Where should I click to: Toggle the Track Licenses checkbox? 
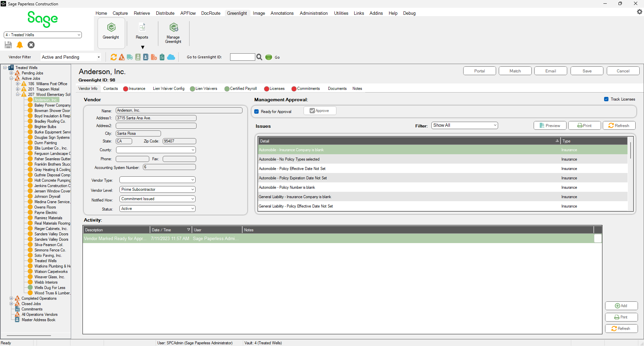pyautogui.click(x=606, y=99)
